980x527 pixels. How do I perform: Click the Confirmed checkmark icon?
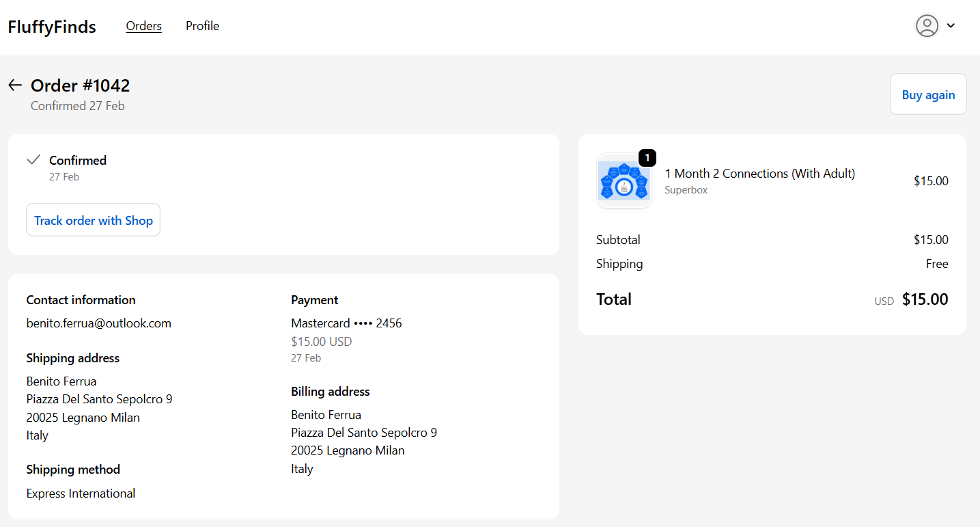(33, 160)
